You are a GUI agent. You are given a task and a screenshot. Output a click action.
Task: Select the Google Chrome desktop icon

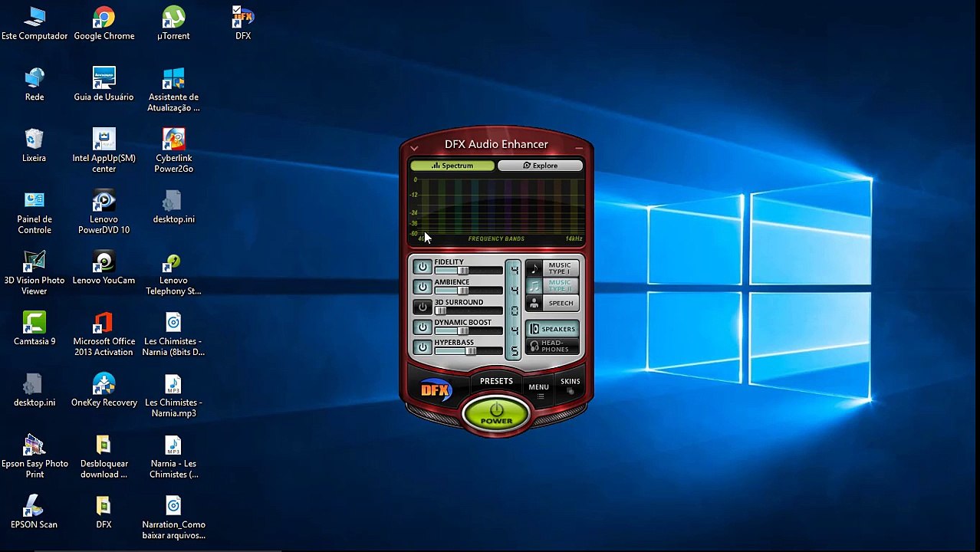pos(104,23)
